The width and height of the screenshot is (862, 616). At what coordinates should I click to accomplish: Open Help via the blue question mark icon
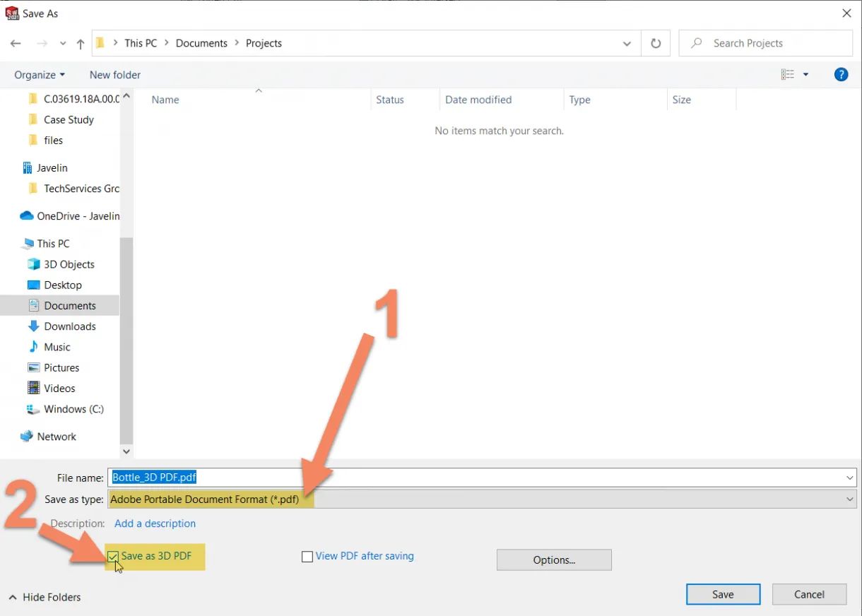tap(841, 74)
